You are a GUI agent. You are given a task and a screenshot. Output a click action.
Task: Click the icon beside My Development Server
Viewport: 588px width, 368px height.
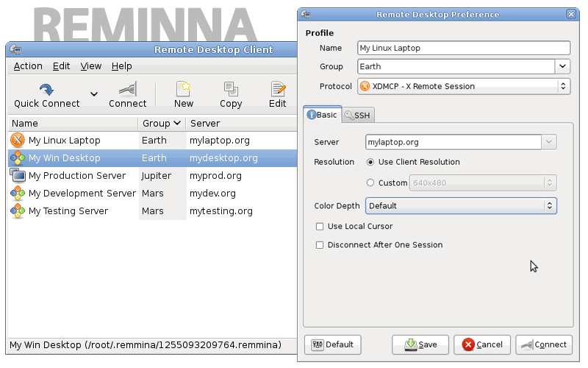(18, 193)
